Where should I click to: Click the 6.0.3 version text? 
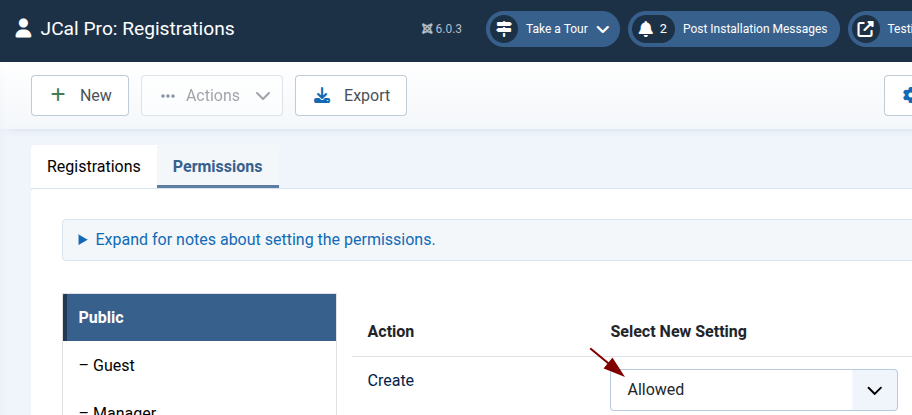pos(448,29)
